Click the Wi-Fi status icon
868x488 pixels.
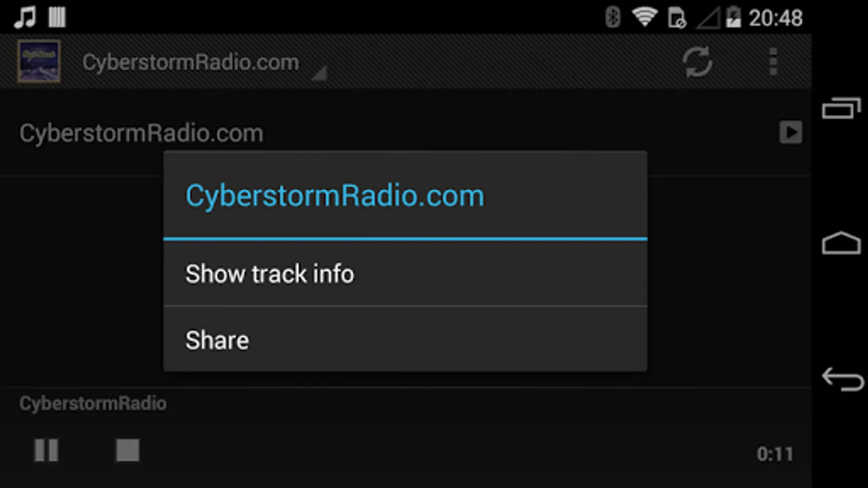coord(644,17)
